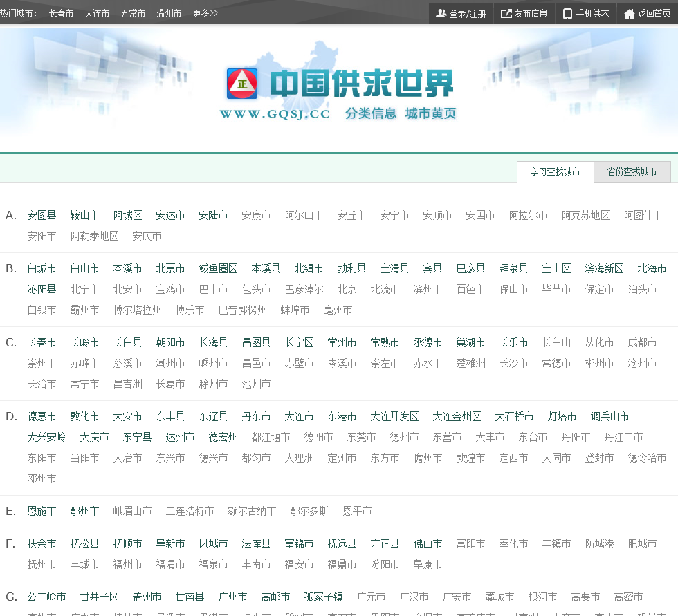Open 北海市 in section B
This screenshot has width=678, height=616.
652,268
